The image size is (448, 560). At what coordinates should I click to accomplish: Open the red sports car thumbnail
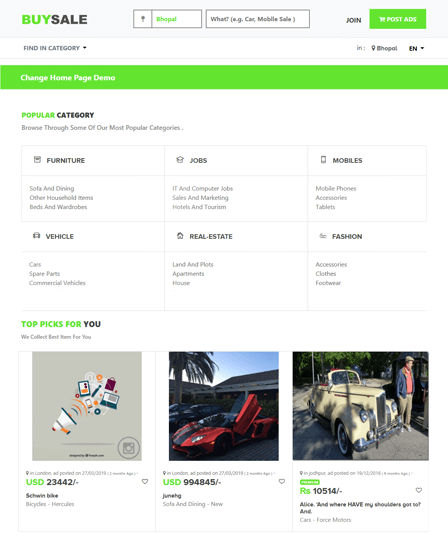coord(224,406)
